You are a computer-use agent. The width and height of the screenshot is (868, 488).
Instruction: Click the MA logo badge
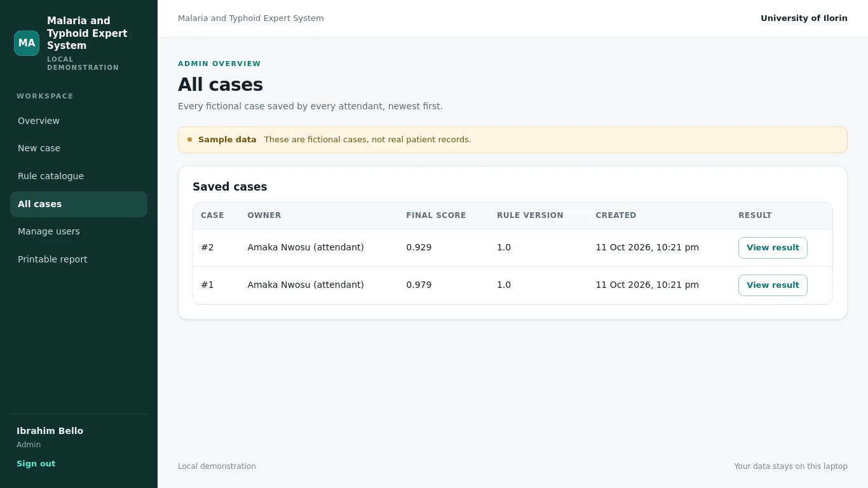pyautogui.click(x=27, y=43)
